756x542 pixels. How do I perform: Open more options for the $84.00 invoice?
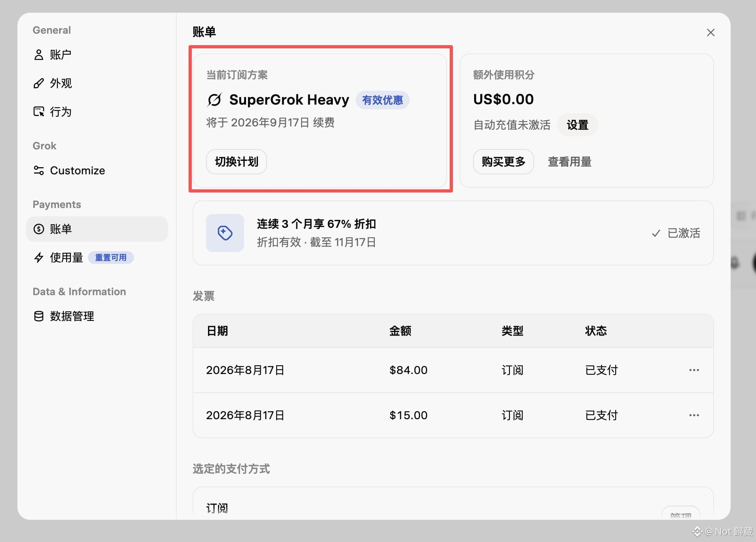point(694,370)
